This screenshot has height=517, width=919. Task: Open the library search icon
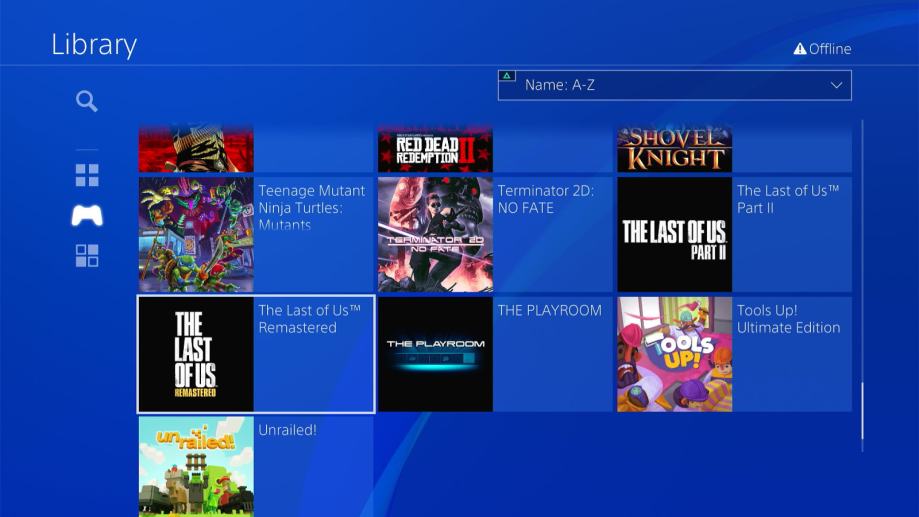(x=87, y=101)
